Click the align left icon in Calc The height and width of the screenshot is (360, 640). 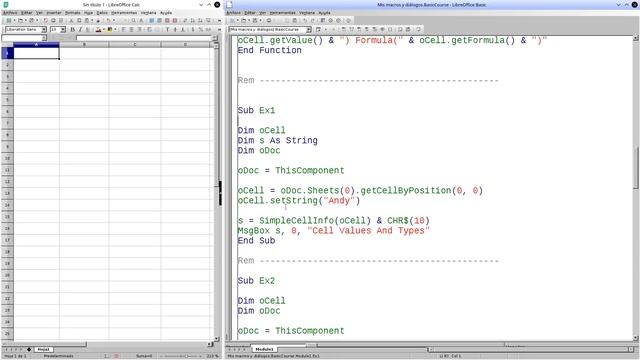click(x=124, y=29)
